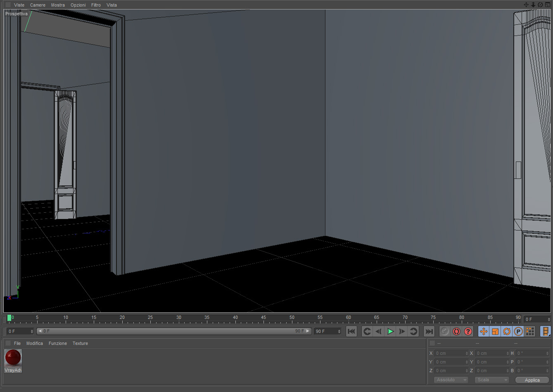
Task: Open the Filtro viewport menu
Action: (96, 5)
